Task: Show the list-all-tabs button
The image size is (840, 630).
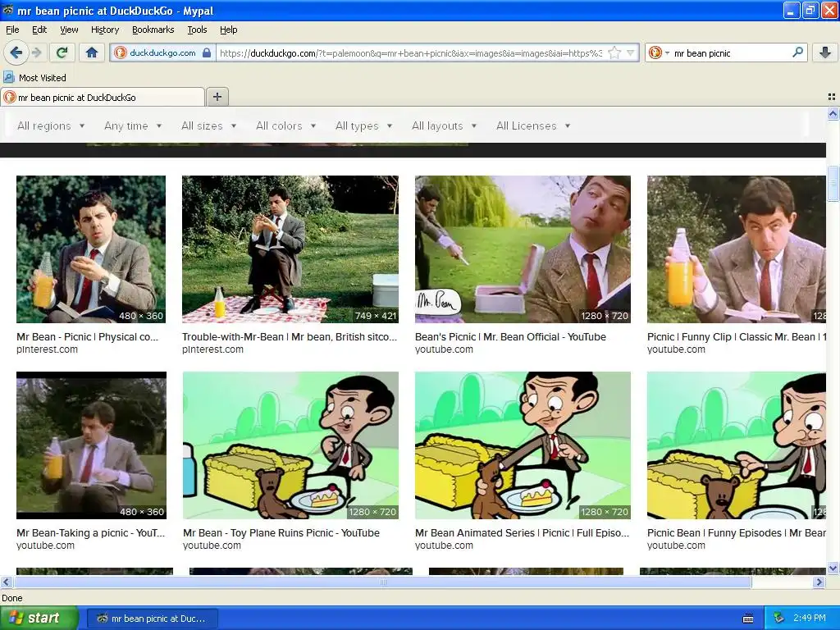Action: point(832,97)
